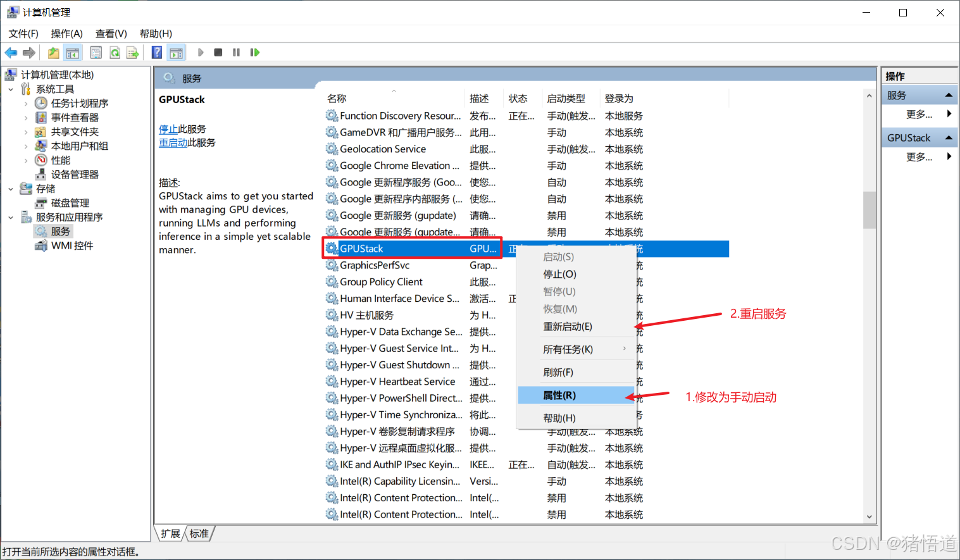Select Task Scheduler (任务计划程序) in tree
The image size is (960, 560).
click(80, 103)
